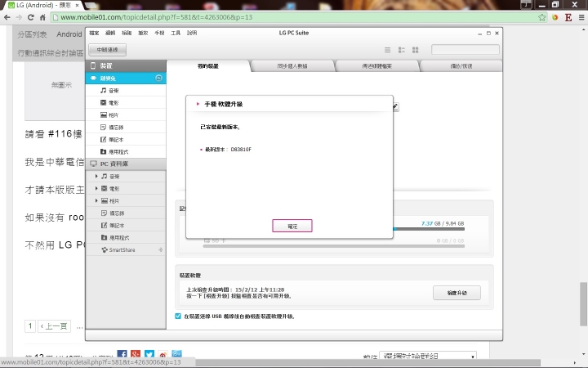Image resolution: width=588 pixels, height=368 pixels.
Task: Reload the mobile01 page
Action: click(31, 17)
